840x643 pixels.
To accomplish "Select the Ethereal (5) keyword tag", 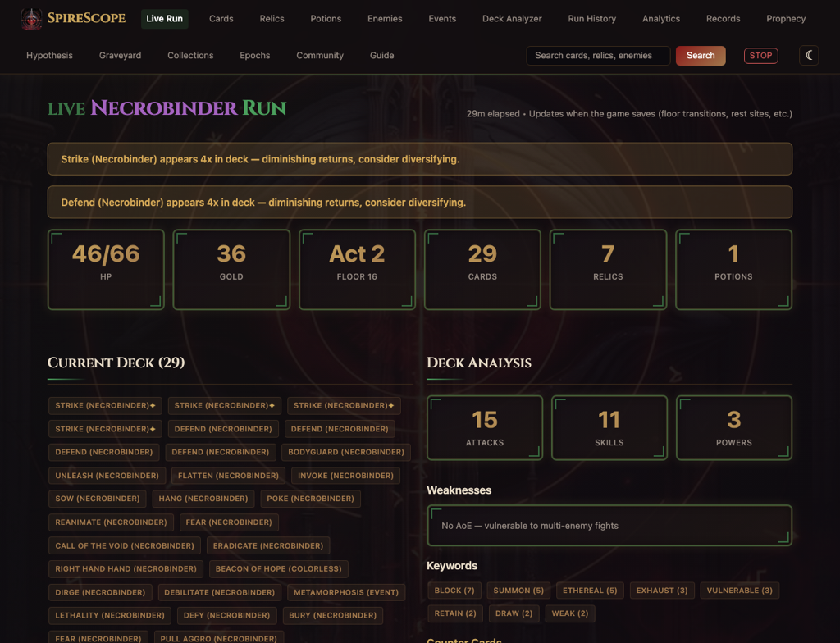I will 590,591.
